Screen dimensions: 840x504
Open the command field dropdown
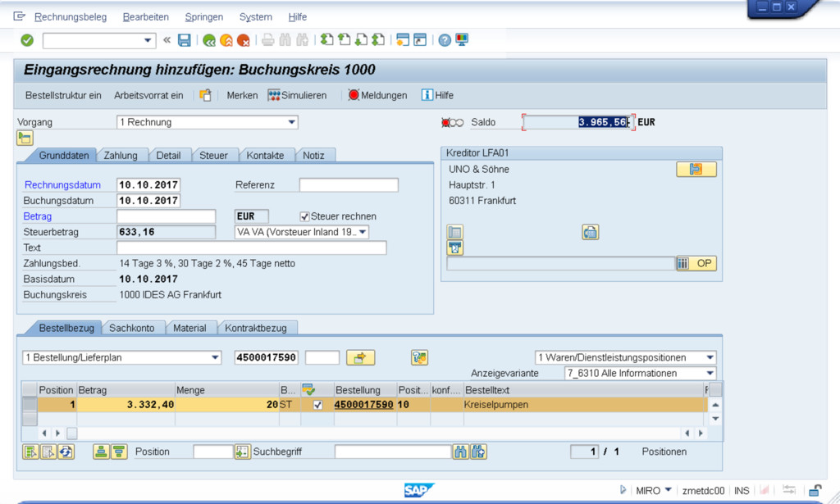148,41
